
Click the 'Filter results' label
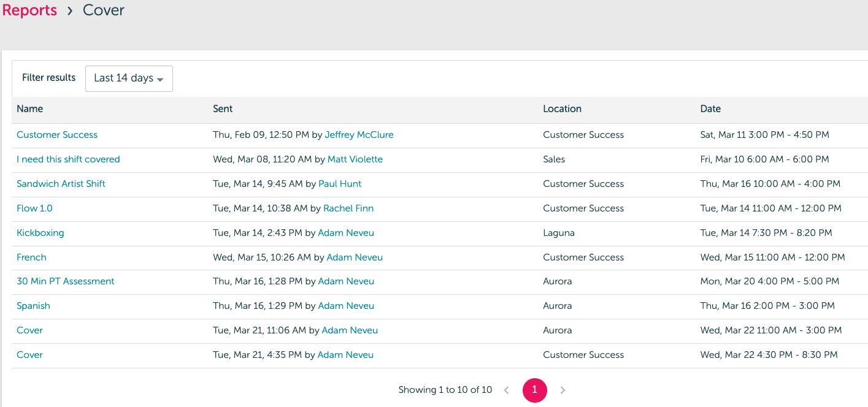tap(49, 78)
